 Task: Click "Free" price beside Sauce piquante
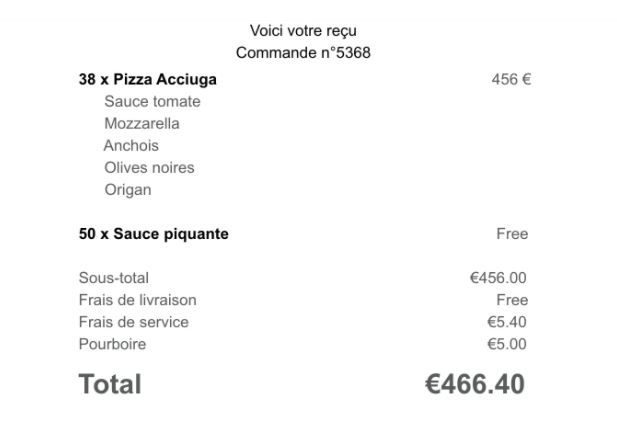pos(512,234)
